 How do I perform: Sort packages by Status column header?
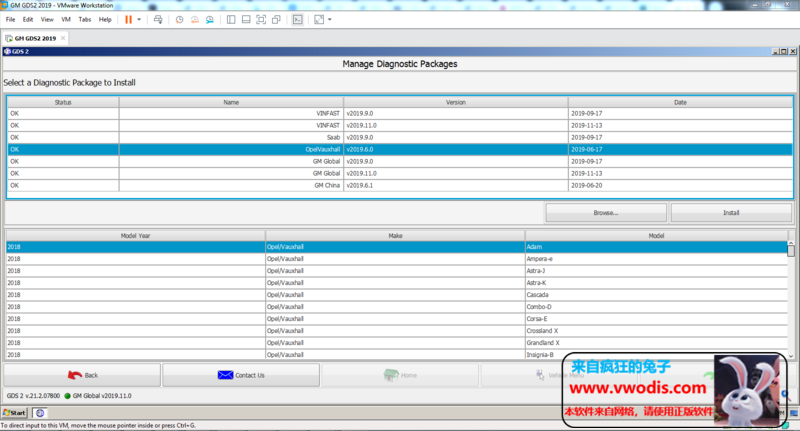pos(63,102)
